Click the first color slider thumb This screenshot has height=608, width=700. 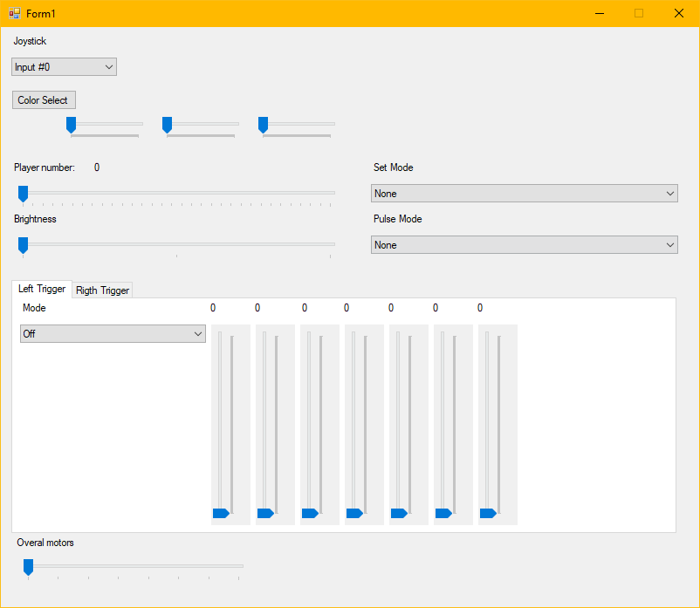71,126
